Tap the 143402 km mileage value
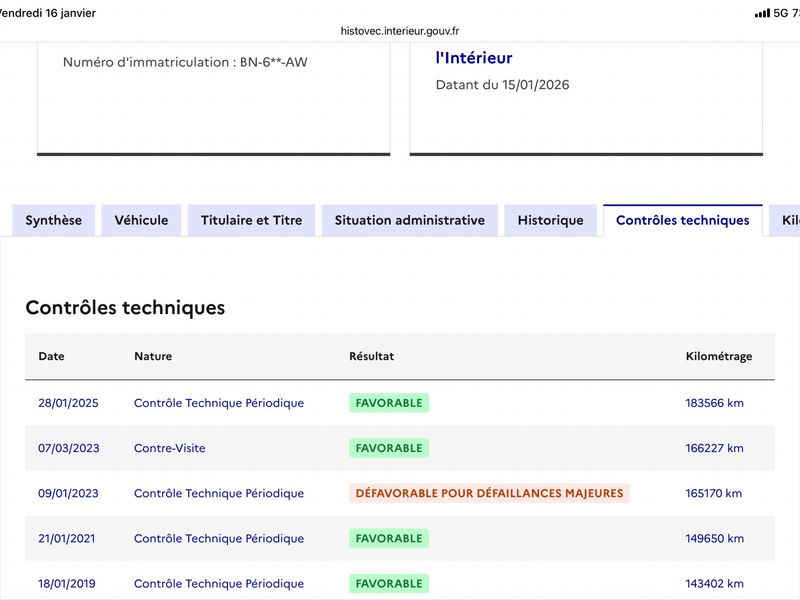This screenshot has height=600, width=800. (x=714, y=583)
